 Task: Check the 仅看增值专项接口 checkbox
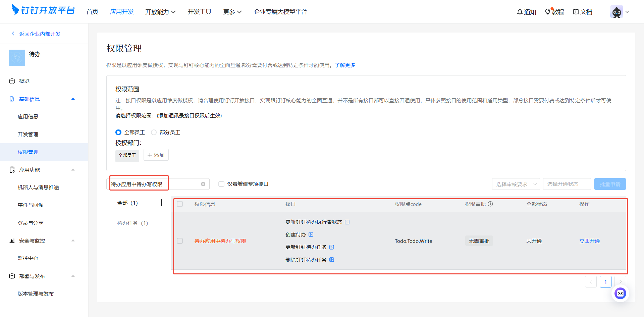[x=221, y=184]
